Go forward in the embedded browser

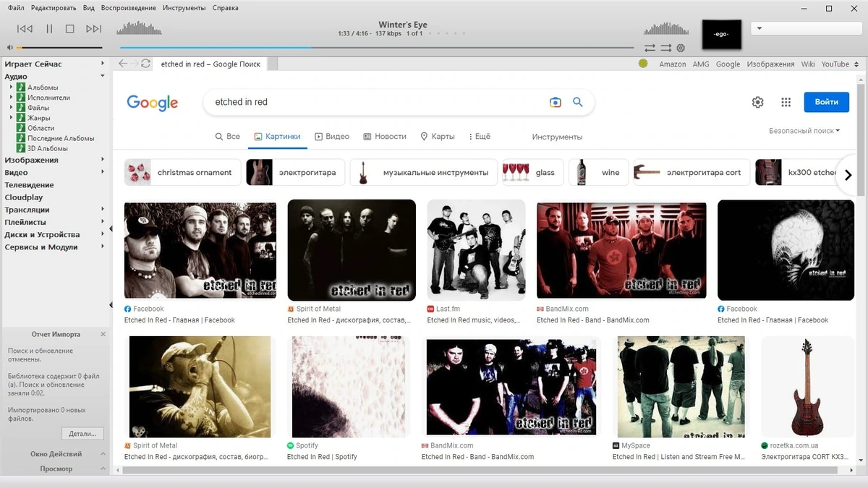(135, 64)
